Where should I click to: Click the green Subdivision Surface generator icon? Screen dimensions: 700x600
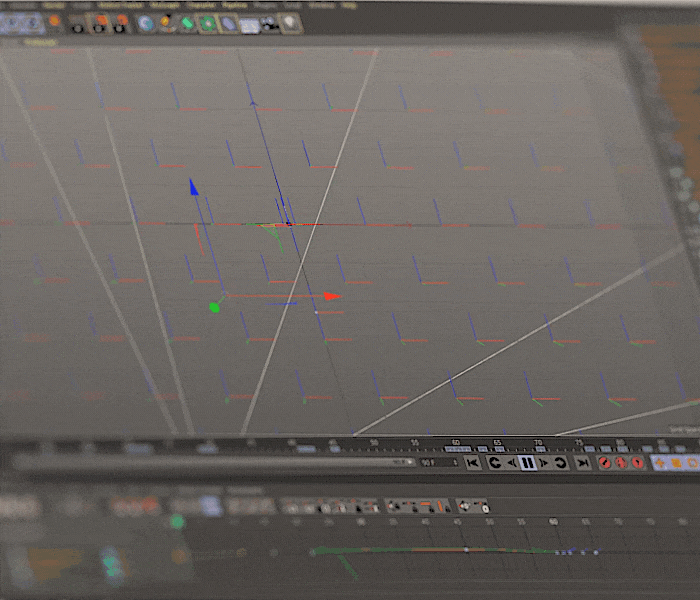(x=188, y=23)
